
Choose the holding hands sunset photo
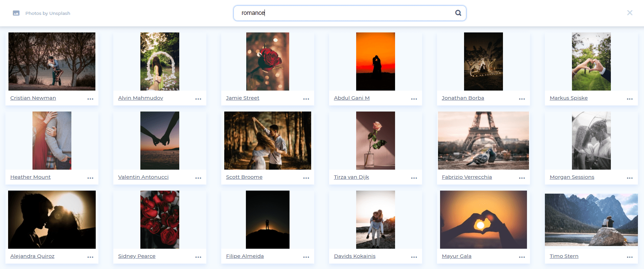click(x=160, y=141)
